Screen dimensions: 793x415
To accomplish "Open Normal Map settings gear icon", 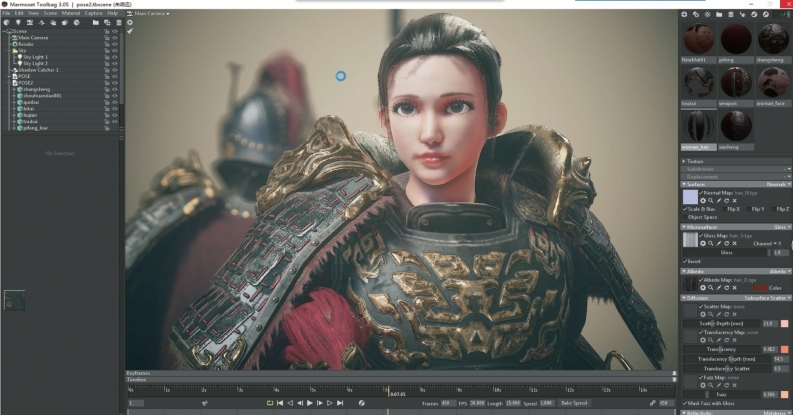I will (x=702, y=201).
